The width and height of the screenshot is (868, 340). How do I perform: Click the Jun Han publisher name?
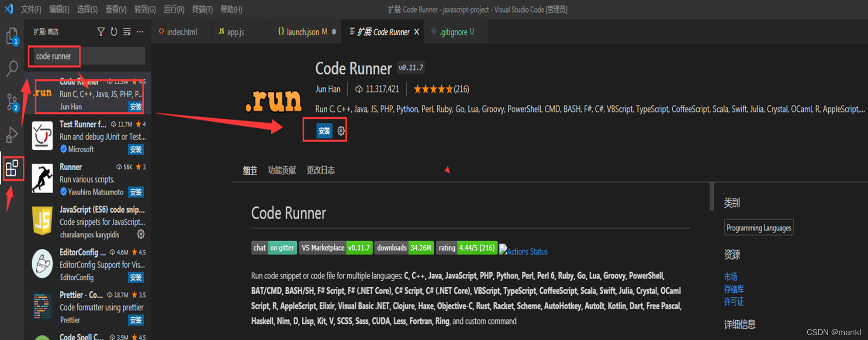tap(328, 89)
